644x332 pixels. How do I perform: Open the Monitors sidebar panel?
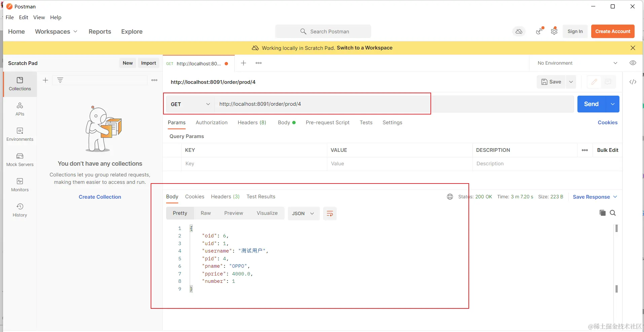20,185
